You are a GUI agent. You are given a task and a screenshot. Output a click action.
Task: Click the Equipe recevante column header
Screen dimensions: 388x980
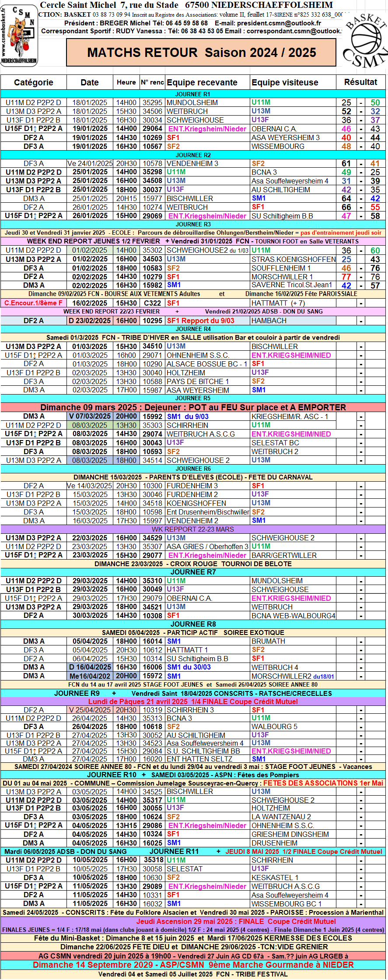[x=208, y=82]
